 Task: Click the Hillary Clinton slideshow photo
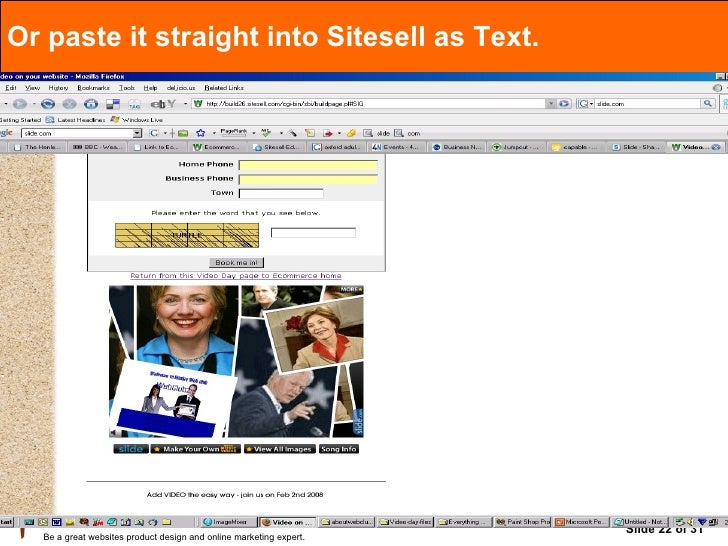pos(186,325)
